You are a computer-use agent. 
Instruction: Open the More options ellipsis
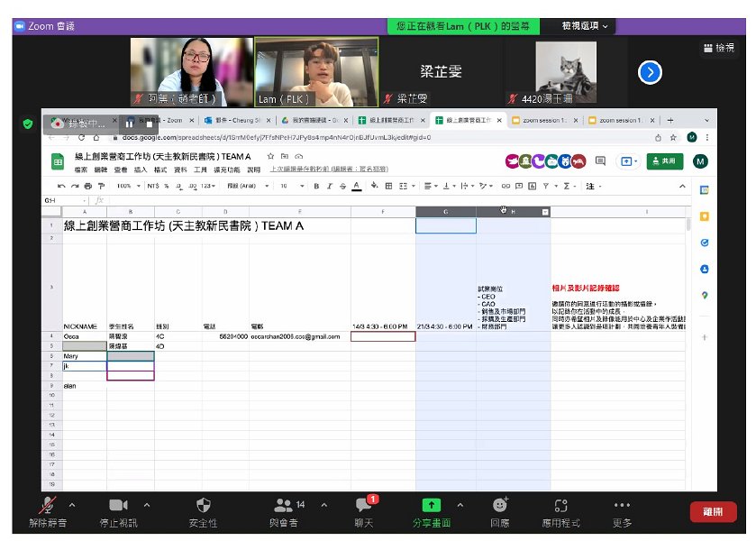[x=622, y=511]
